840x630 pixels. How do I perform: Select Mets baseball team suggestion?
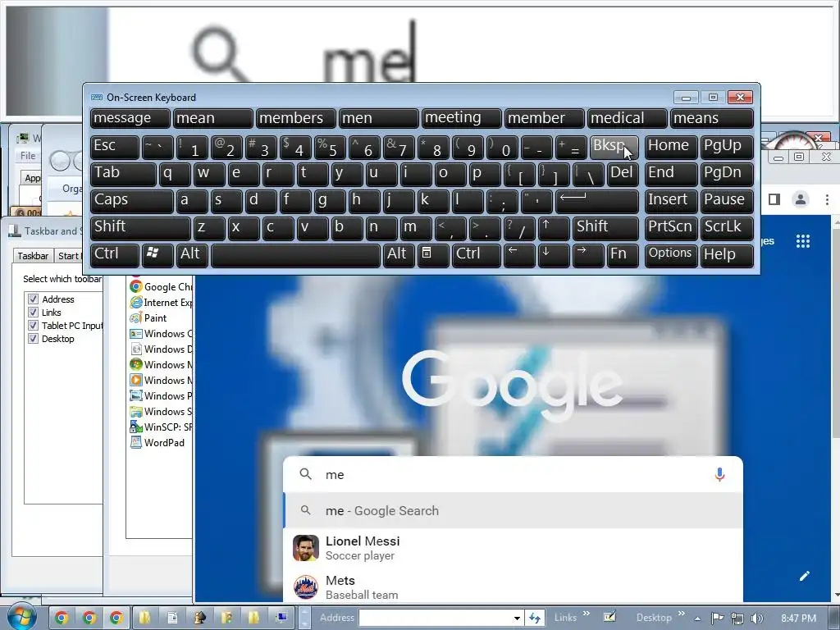click(x=513, y=587)
